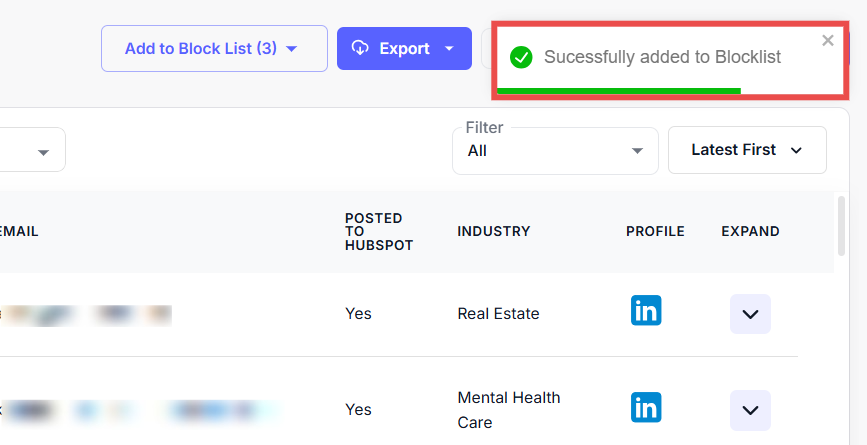Open the Export options caret arrow
The width and height of the screenshot is (867, 445).
point(450,48)
